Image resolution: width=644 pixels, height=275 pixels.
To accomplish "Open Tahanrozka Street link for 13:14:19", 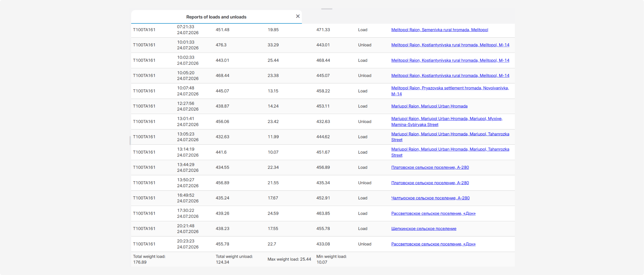I will (x=450, y=152).
